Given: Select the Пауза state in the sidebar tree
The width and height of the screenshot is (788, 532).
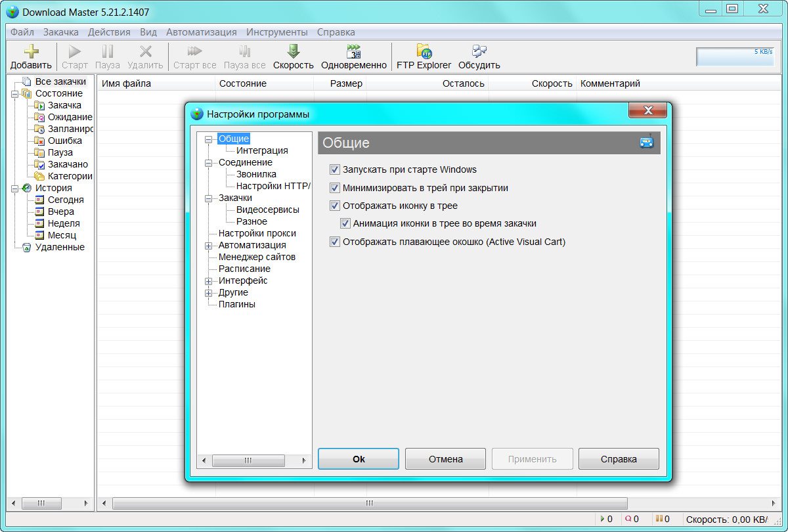Looking at the screenshot, I should (60, 152).
